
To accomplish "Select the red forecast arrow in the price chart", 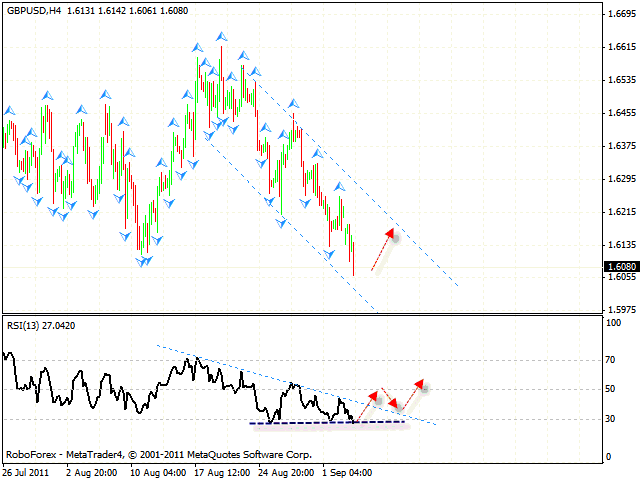I will pyautogui.click(x=383, y=249).
